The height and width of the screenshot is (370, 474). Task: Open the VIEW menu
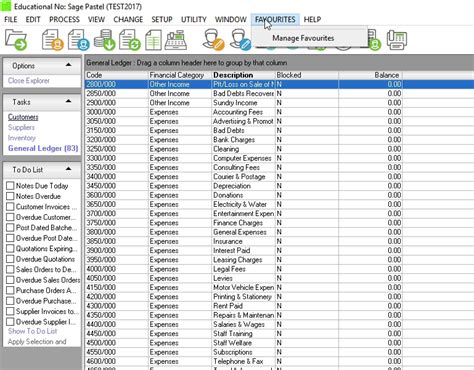pyautogui.click(x=96, y=20)
